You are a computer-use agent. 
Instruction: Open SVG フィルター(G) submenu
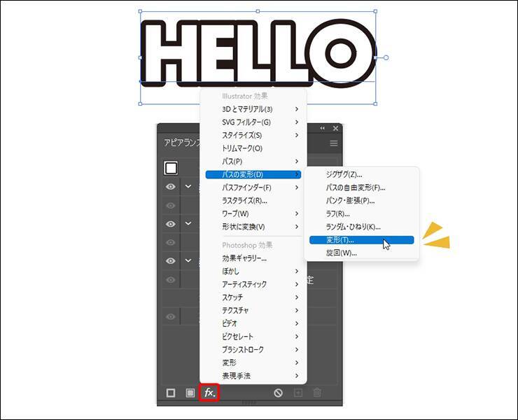253,122
